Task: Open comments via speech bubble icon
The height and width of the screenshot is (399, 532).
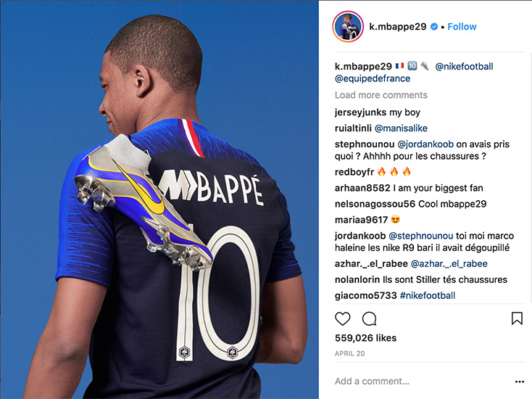Action: click(x=369, y=318)
